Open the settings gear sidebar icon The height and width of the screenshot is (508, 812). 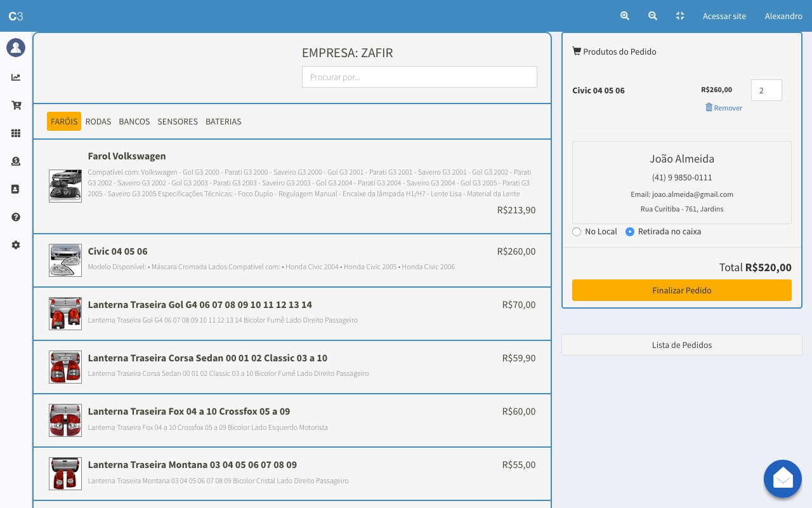pyautogui.click(x=16, y=245)
